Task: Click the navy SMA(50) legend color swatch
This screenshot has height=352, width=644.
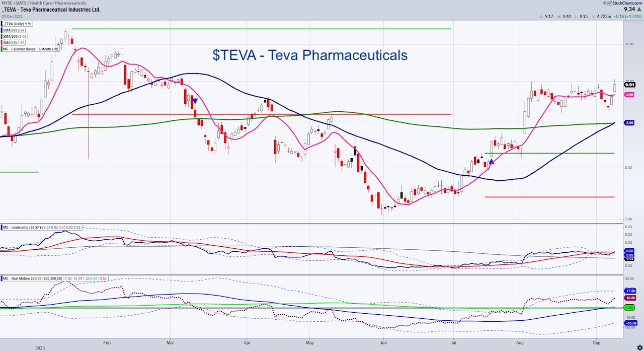Action: (x=2, y=30)
